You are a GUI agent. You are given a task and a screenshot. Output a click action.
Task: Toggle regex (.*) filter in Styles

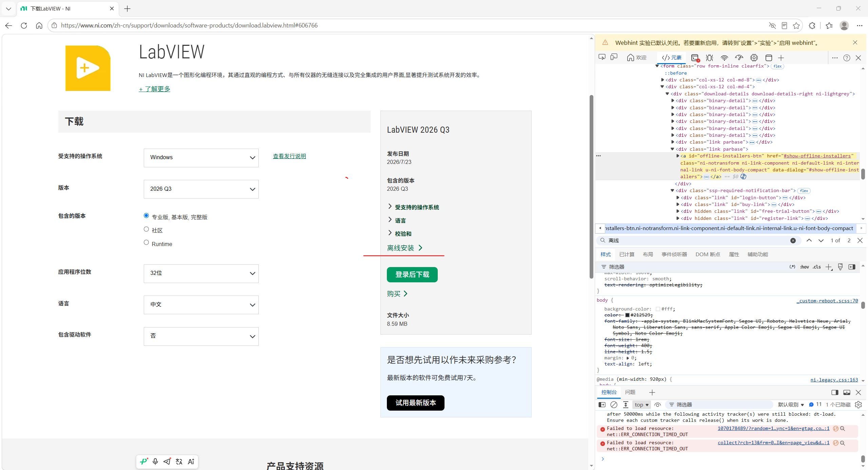(x=792, y=267)
